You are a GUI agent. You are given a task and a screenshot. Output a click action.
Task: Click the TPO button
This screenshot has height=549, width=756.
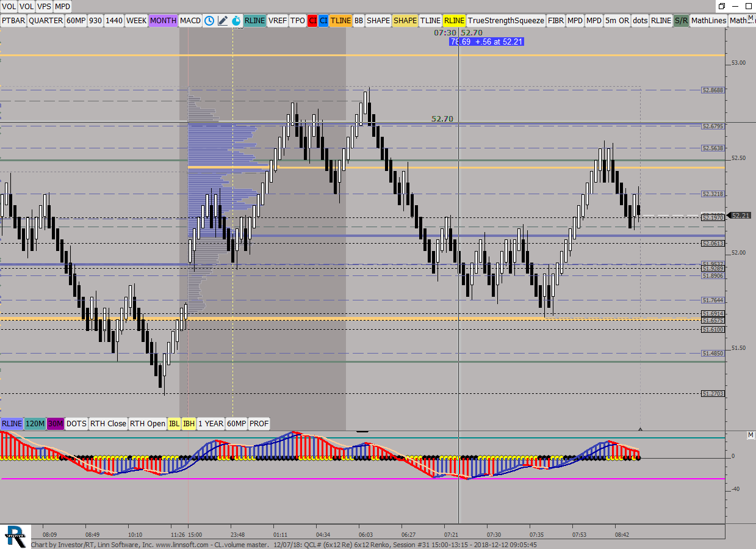pos(298,21)
